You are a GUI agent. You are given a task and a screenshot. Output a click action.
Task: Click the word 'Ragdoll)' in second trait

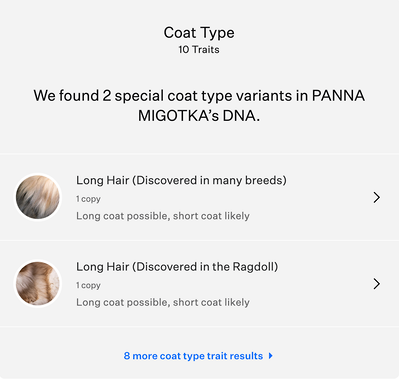[x=255, y=267]
